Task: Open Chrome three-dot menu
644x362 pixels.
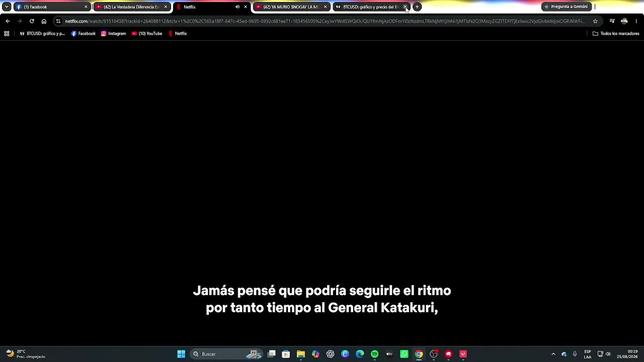Action: [x=636, y=21]
